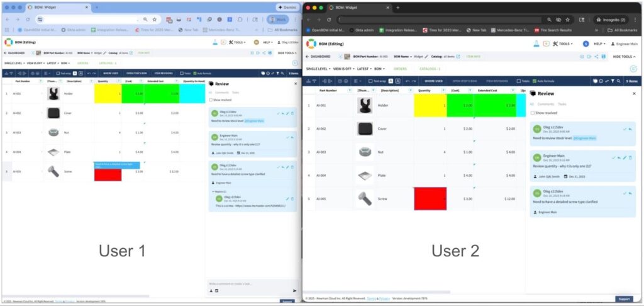Enable Show resolved checkbox in User 2 Review
Screen dimensions: 644x306
pyautogui.click(x=533, y=113)
